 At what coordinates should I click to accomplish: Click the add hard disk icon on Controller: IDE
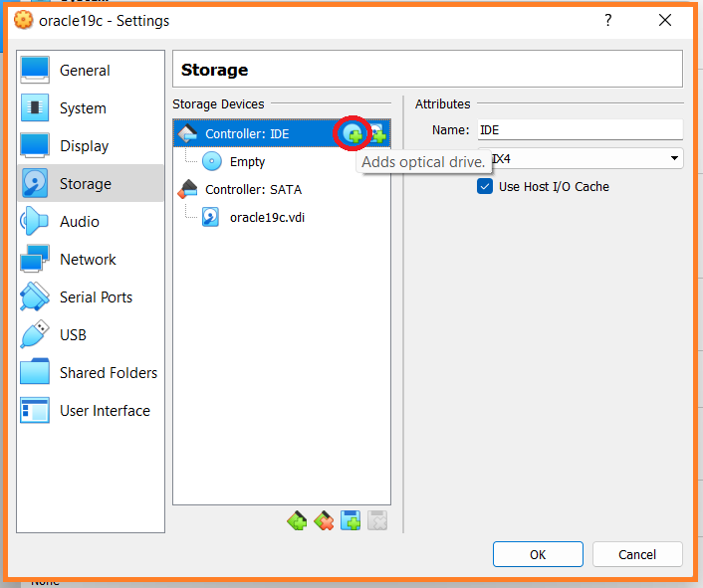pyautogui.click(x=378, y=133)
